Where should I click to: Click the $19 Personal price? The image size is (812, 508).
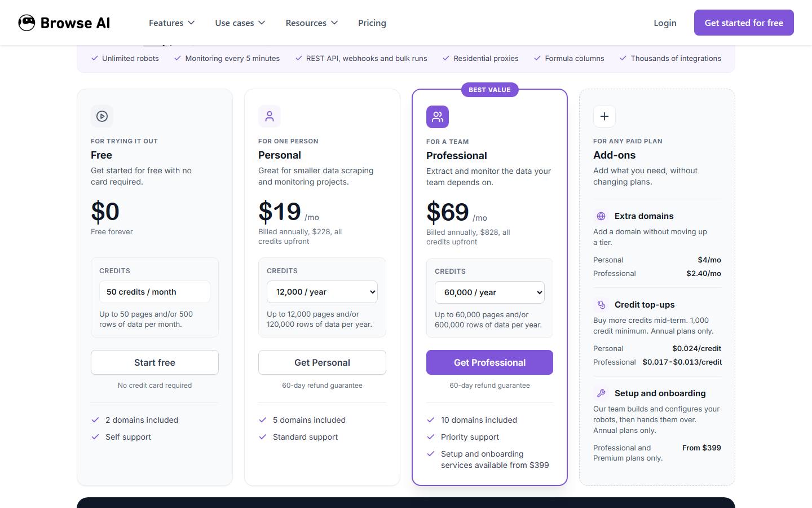point(280,212)
